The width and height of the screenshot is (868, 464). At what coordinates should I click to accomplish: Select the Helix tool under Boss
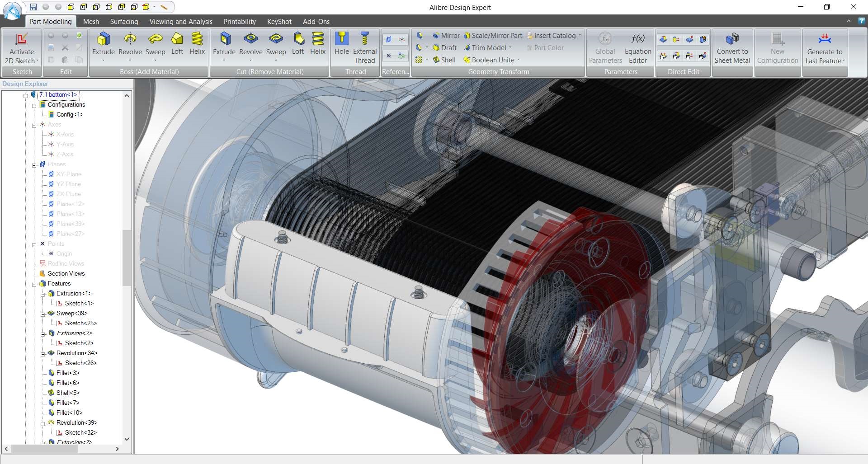[x=197, y=44]
